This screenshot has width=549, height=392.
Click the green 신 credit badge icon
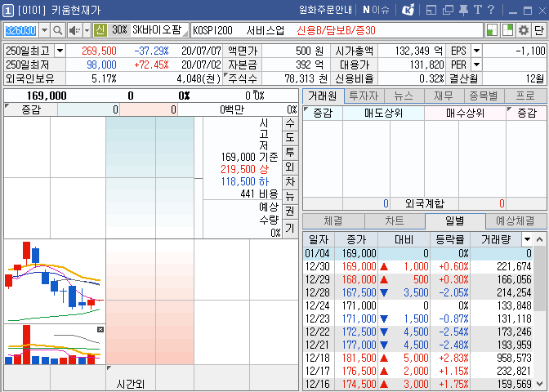coord(100,30)
